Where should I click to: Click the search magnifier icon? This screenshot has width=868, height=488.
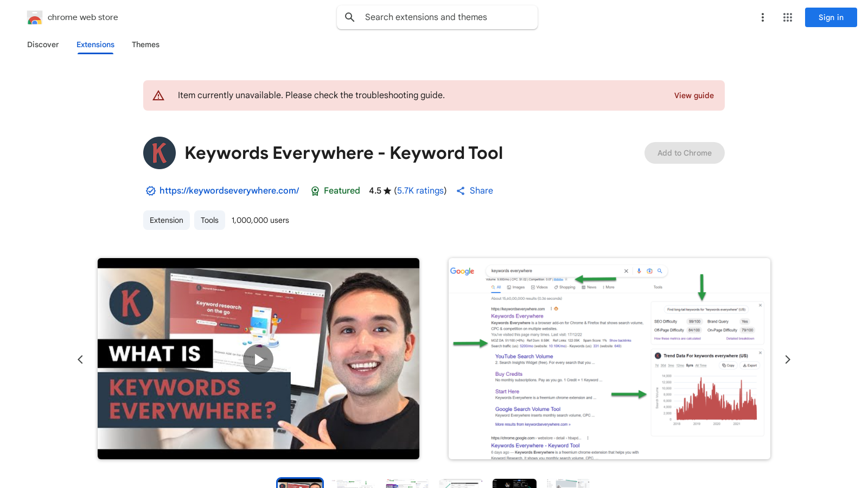[x=350, y=17]
